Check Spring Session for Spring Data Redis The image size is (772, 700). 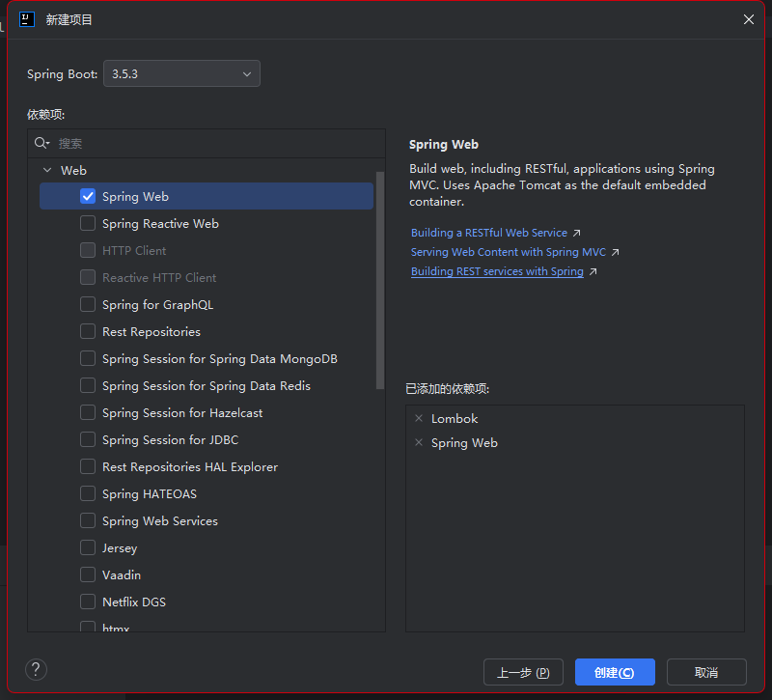(88, 385)
